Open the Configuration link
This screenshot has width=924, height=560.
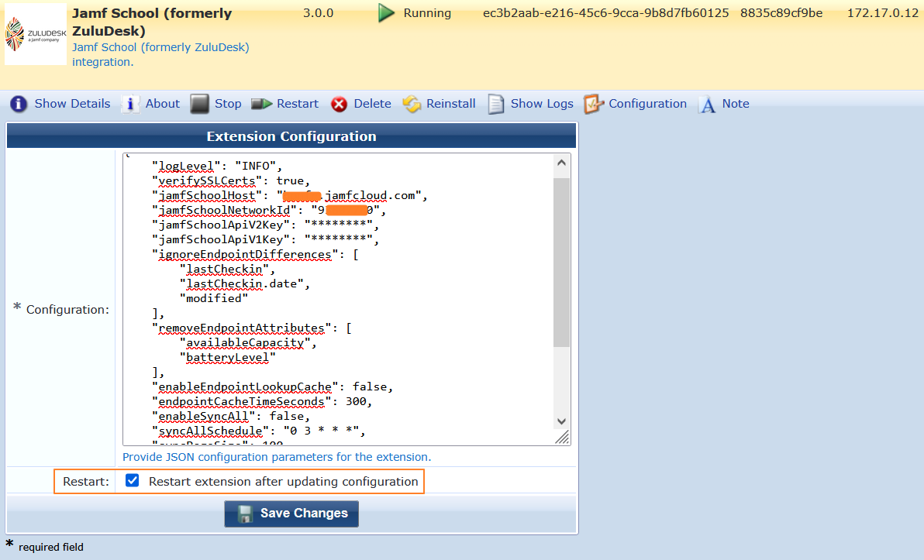(647, 104)
